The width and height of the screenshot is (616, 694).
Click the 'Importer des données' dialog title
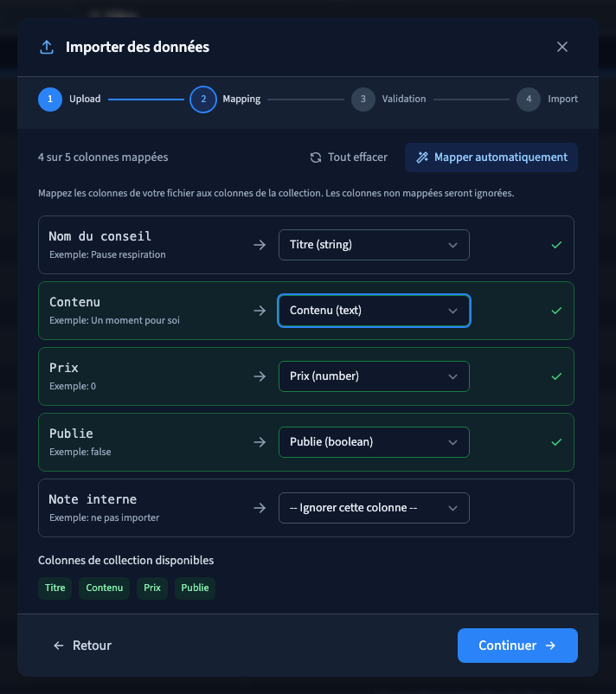tap(138, 47)
